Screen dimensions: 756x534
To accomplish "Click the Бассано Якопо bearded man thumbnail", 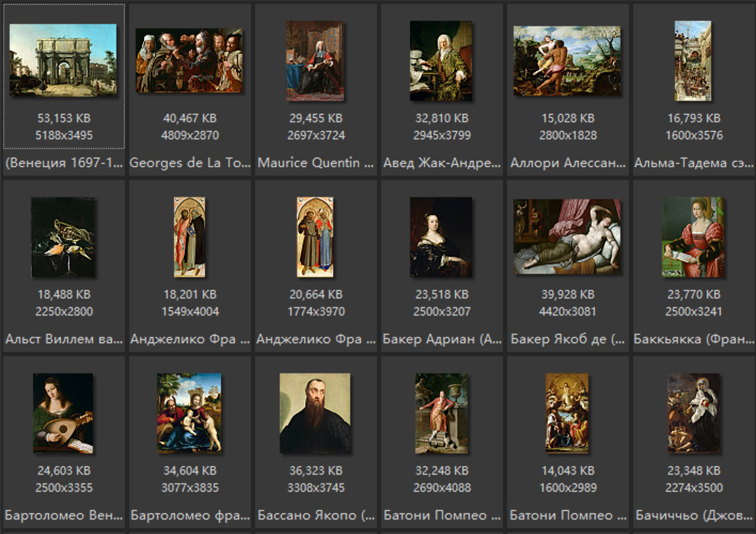I will tap(315, 413).
